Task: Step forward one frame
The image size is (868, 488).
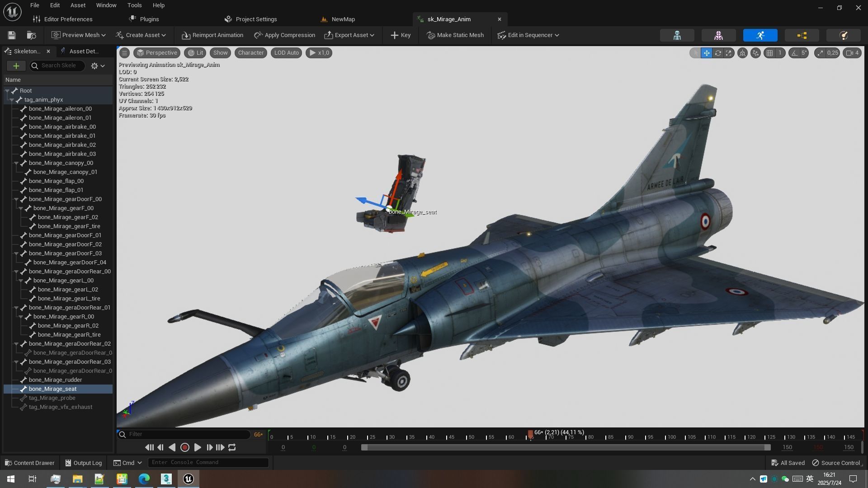Action: point(209,447)
